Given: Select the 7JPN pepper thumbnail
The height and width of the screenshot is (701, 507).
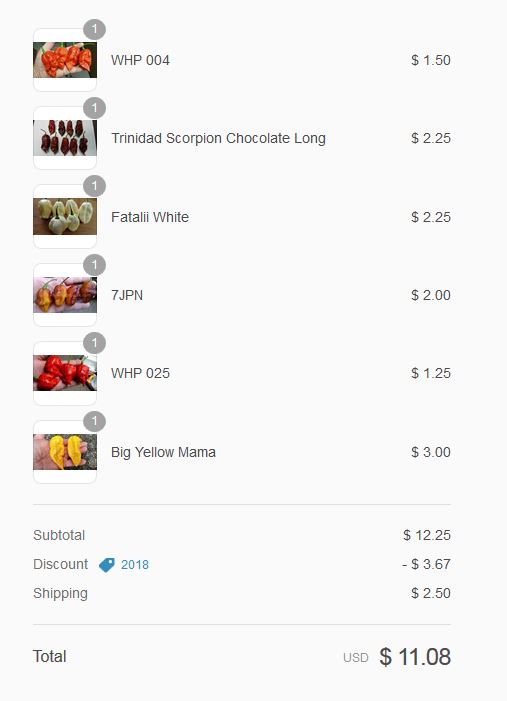Looking at the screenshot, I should tap(65, 295).
